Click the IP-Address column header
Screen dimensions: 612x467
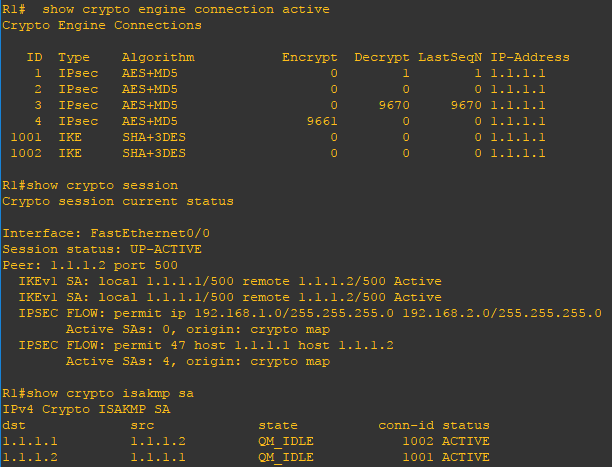530,57
